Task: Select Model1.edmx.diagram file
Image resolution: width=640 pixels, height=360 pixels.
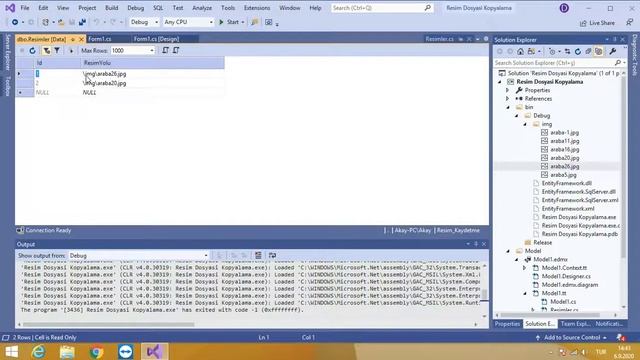Action: click(x=570, y=285)
